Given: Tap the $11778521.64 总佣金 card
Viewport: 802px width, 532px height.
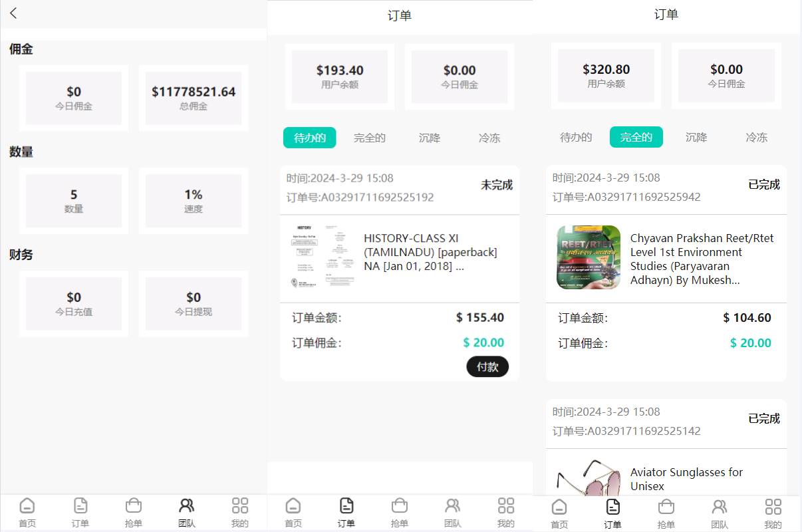Looking at the screenshot, I should pos(194,98).
